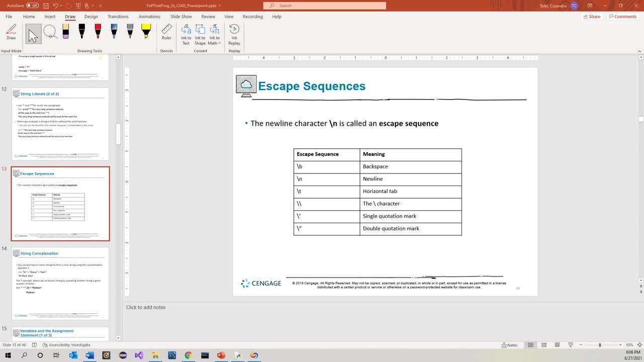644x362 pixels.
Task: Choose the eraser tool
Action: 66,32
